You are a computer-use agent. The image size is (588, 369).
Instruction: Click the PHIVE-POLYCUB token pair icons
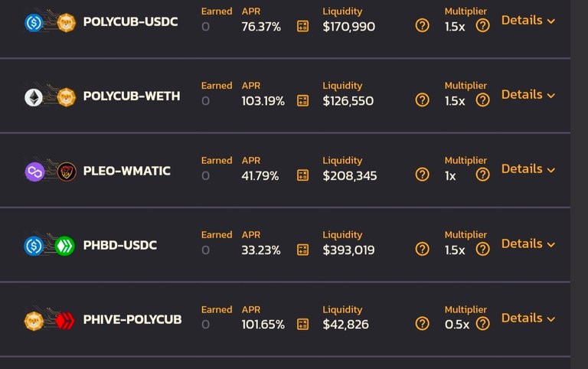pos(50,321)
